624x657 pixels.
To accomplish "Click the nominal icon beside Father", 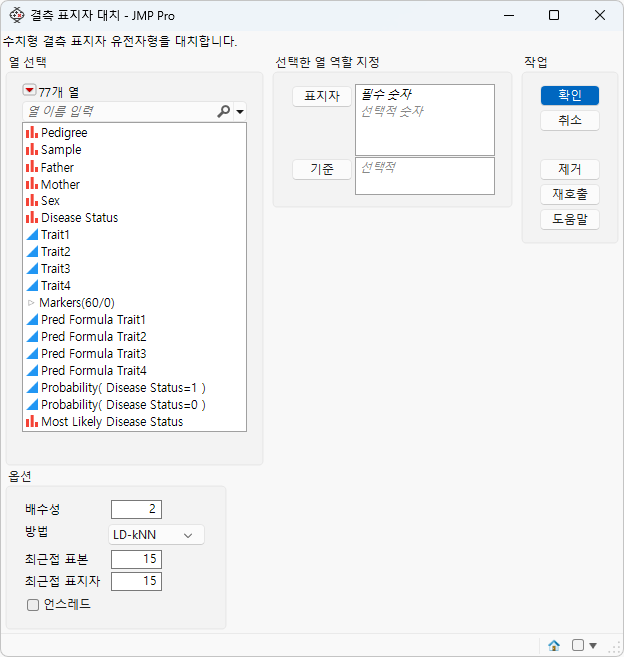I will point(32,167).
